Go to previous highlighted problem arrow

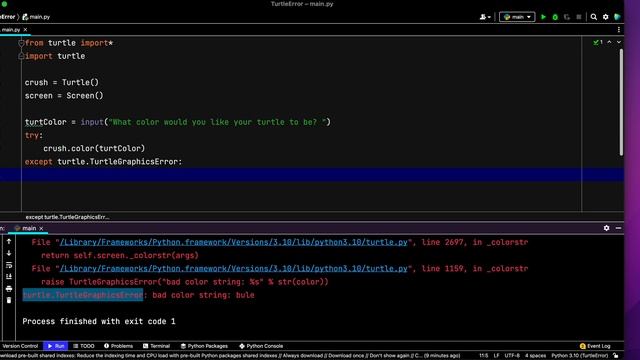click(x=609, y=42)
